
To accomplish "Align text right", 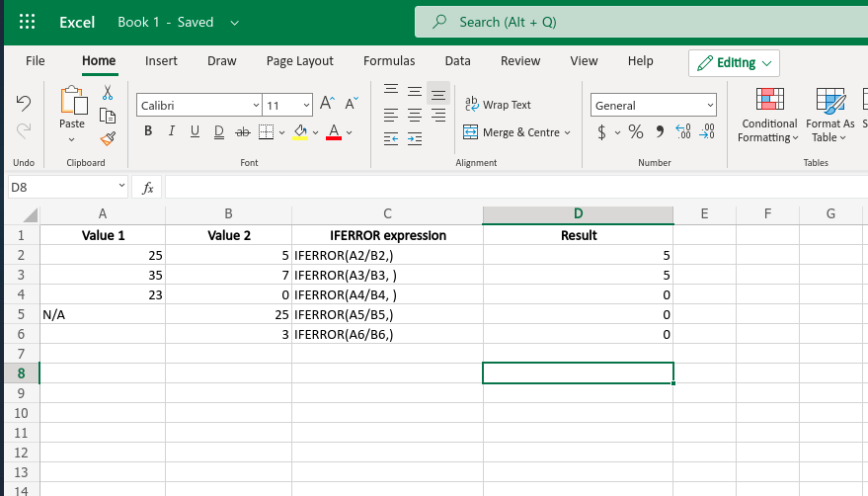I will coord(437,116).
